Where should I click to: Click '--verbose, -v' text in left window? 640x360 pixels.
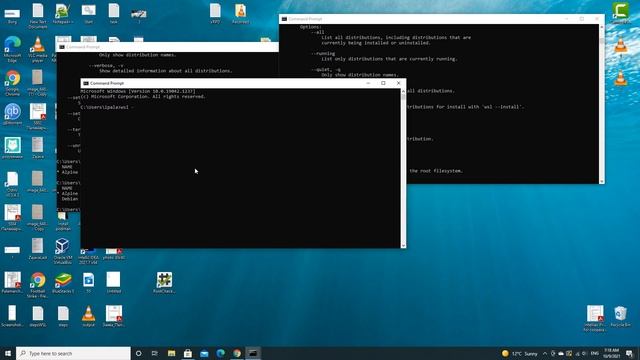(x=106, y=65)
